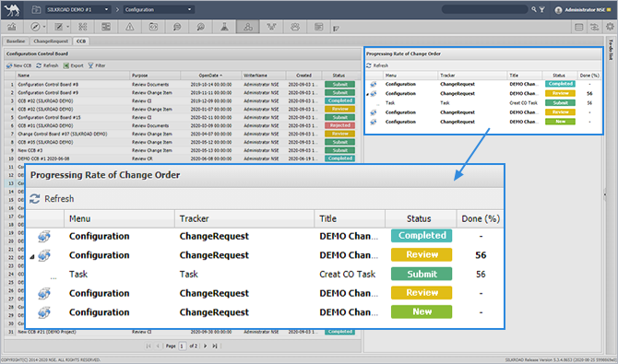618x364 pixels.
Task: Select the pencil edit toolbar icon
Action: (x=59, y=27)
